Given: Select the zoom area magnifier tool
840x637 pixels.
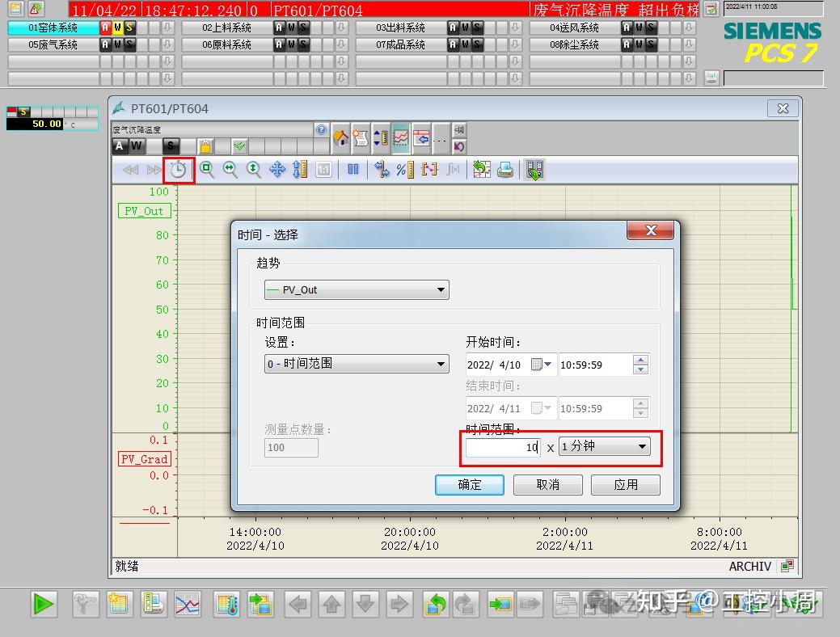Looking at the screenshot, I should (206, 169).
